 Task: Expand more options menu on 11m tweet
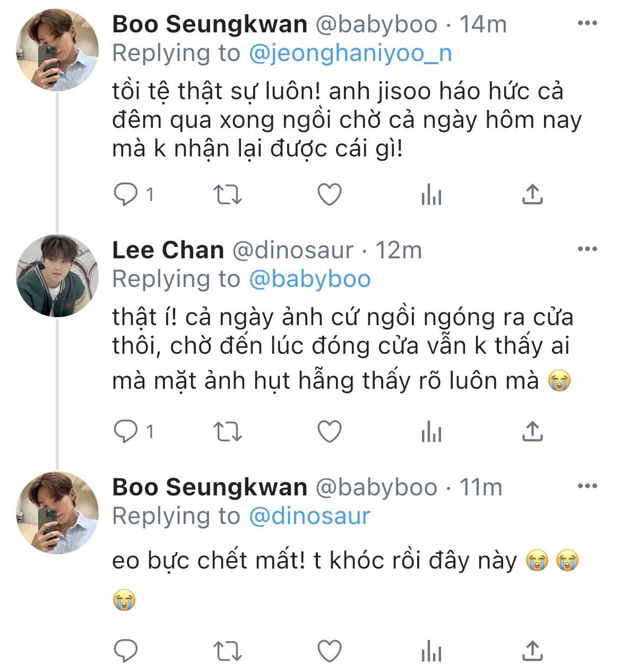click(x=587, y=486)
